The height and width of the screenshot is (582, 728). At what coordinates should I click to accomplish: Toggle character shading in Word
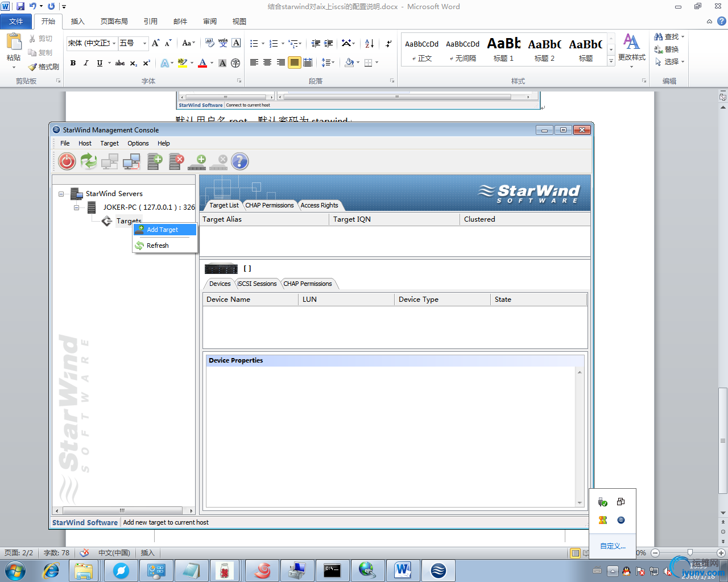(x=222, y=63)
